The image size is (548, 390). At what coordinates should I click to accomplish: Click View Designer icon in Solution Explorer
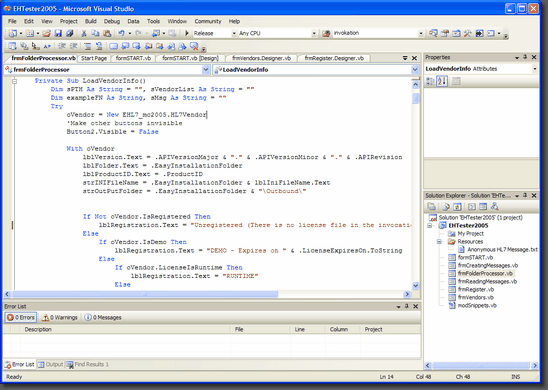(483, 207)
